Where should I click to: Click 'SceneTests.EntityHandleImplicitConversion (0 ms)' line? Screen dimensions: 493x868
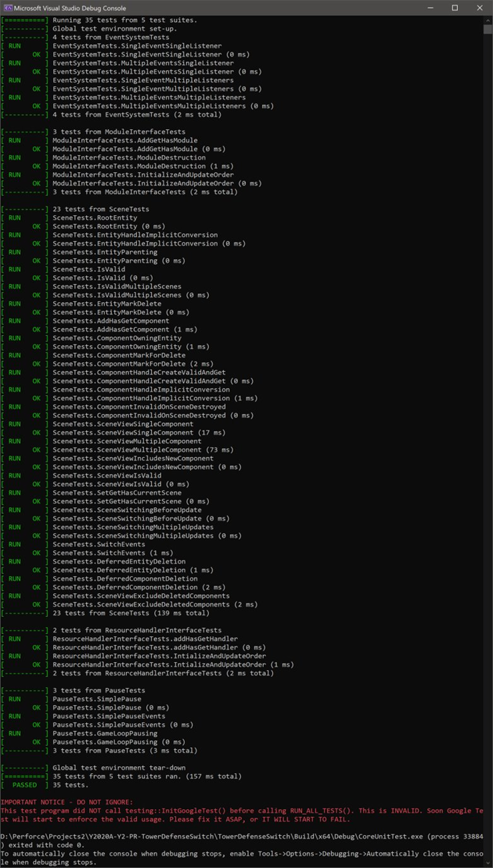coord(149,244)
